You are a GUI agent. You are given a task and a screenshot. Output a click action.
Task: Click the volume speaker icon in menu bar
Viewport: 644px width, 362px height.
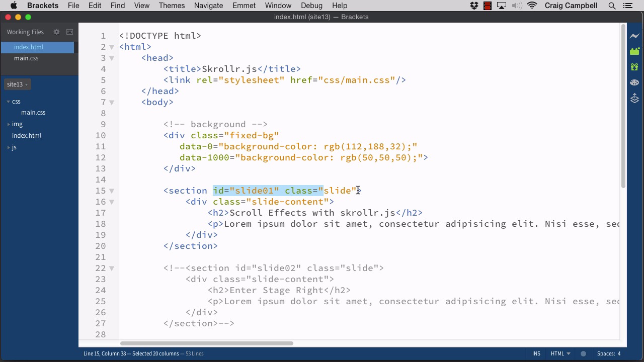coord(517,6)
